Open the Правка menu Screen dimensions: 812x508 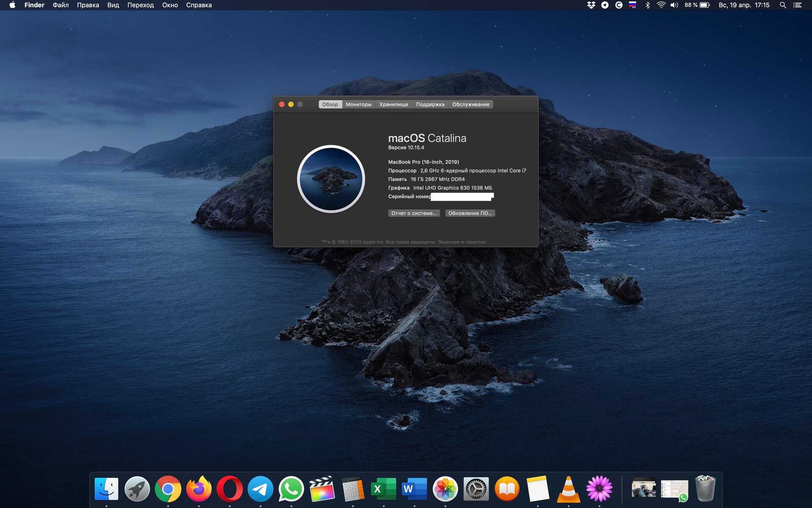point(88,5)
